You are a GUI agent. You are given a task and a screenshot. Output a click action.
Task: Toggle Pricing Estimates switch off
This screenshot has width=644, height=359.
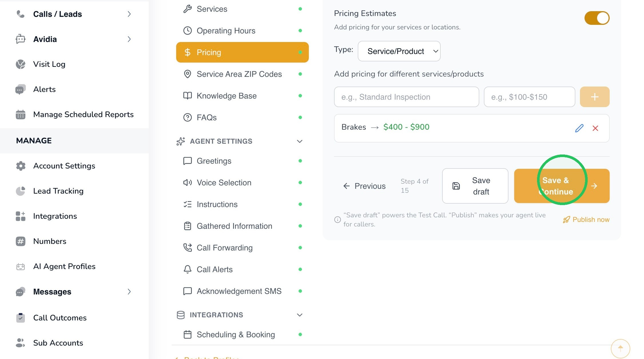coord(597,18)
